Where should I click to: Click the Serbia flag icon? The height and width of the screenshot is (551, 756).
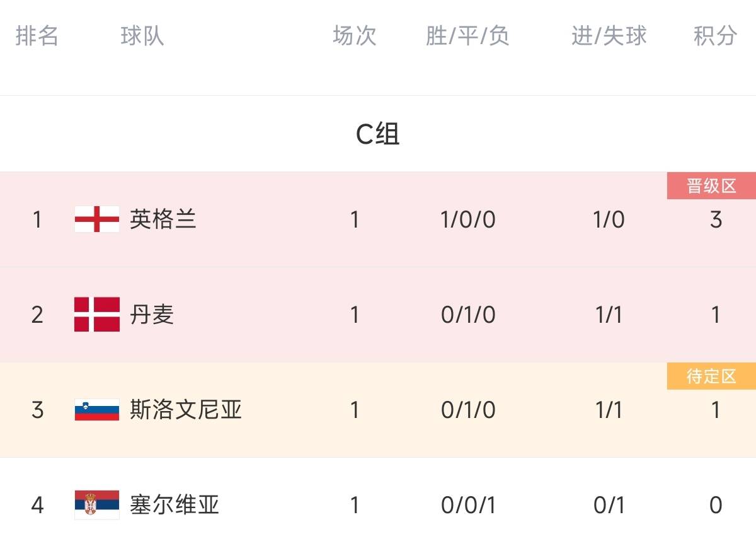pyautogui.click(x=96, y=504)
